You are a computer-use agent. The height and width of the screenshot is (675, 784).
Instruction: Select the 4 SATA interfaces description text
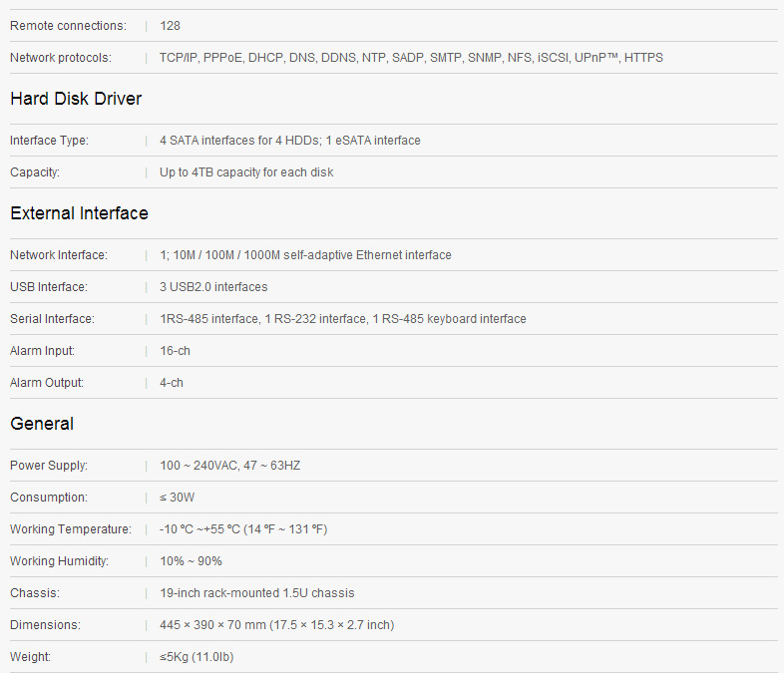pyautogui.click(x=289, y=141)
